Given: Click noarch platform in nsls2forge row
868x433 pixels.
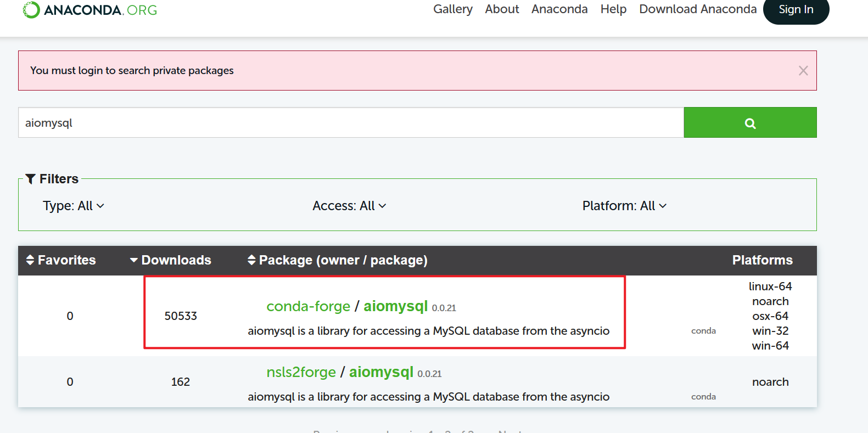Looking at the screenshot, I should 770,382.
